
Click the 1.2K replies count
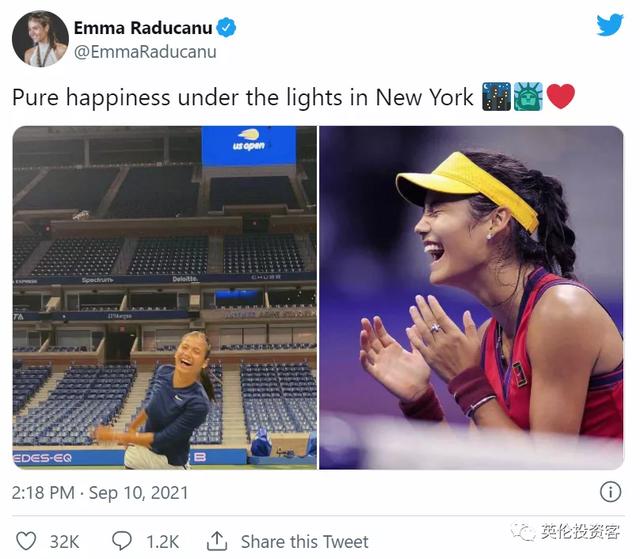162,542
